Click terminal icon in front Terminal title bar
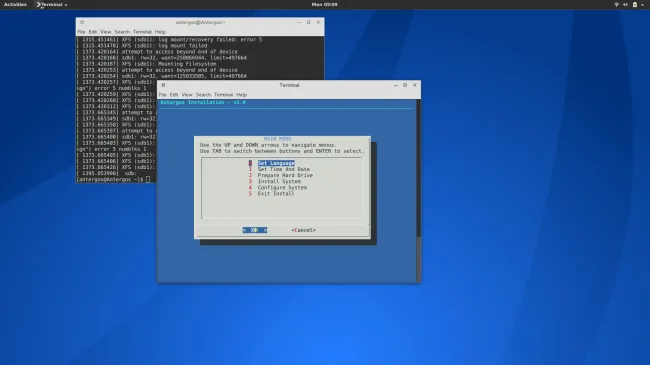This screenshot has width=650, height=365. pos(163,85)
